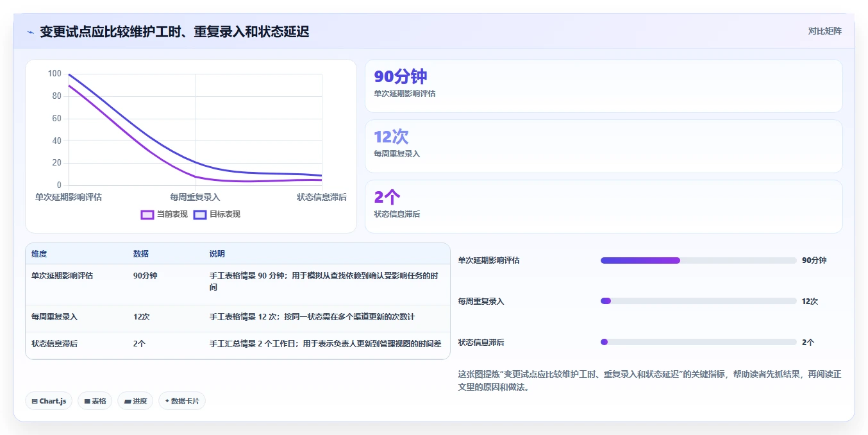Screen dimensions: 868x435
Task: Click table cell 2个
Action: (x=139, y=344)
